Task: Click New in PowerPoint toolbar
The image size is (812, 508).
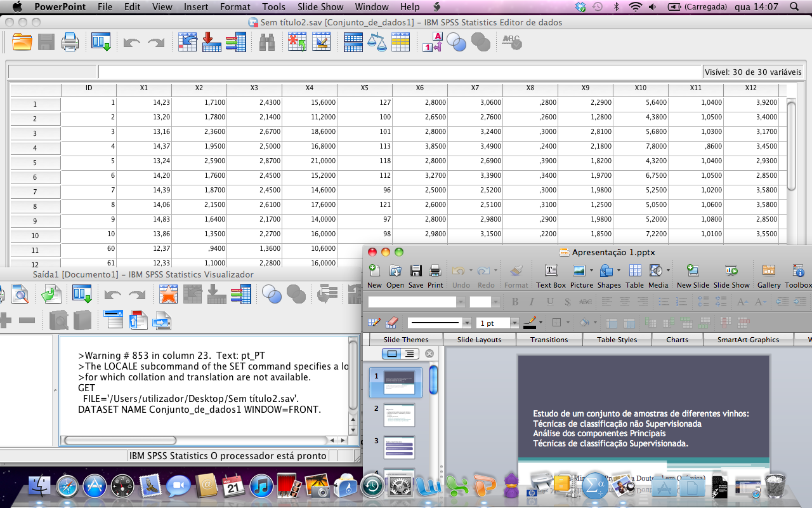Action: [x=375, y=276]
